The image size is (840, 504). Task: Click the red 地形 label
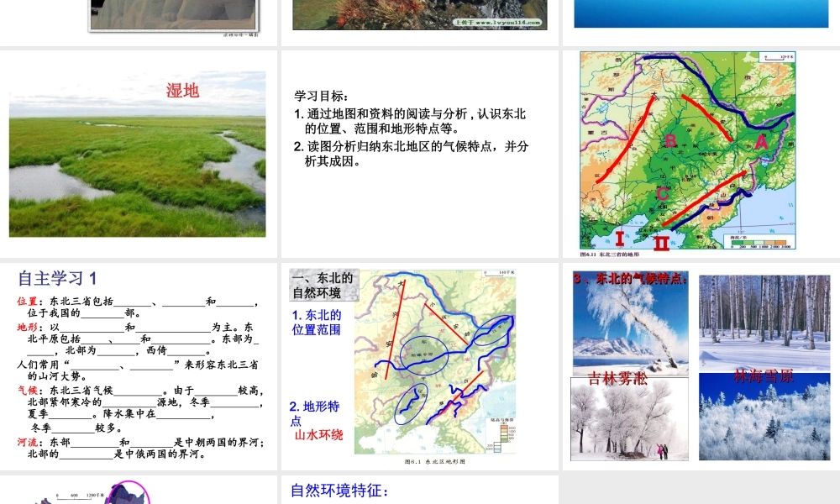tap(27, 328)
